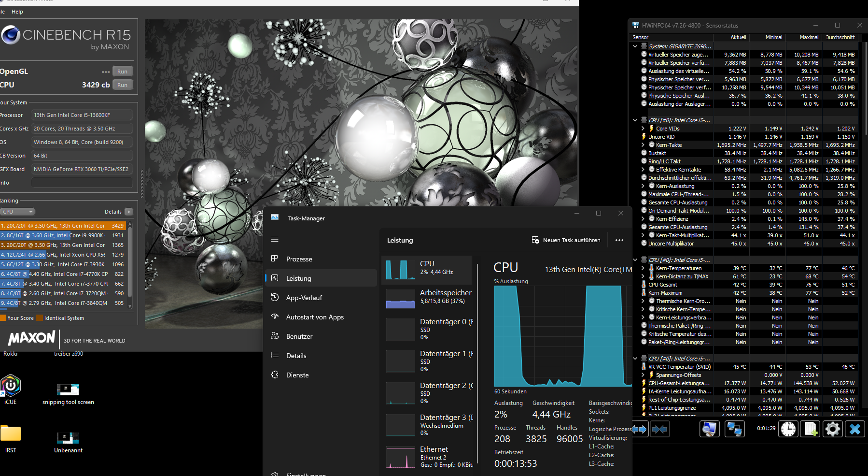Image resolution: width=868 pixels, height=476 pixels.
Task: Open the Help menu in Cinebench
Action: [17, 12]
